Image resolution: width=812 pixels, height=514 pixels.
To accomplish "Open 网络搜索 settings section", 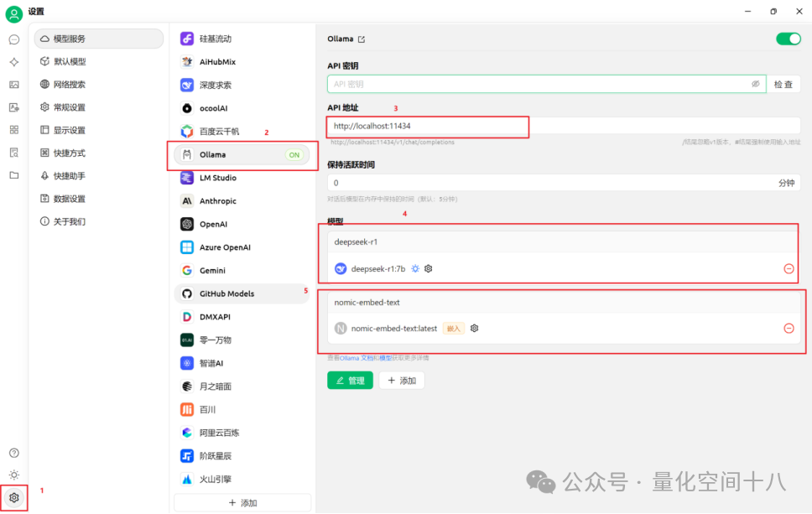I will 98,85.
